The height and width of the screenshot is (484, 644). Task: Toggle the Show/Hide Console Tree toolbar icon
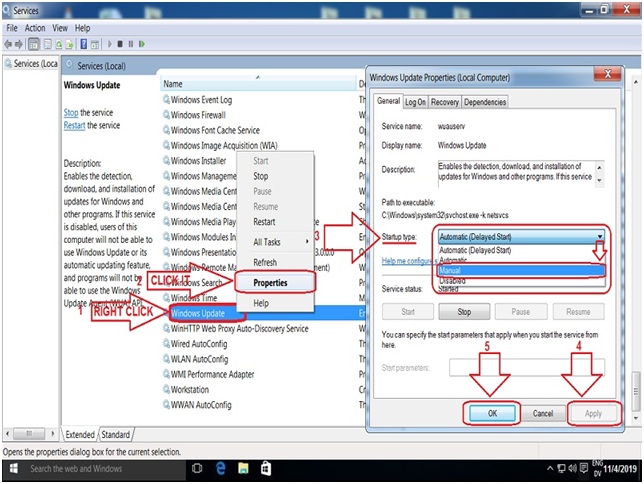coord(34,44)
